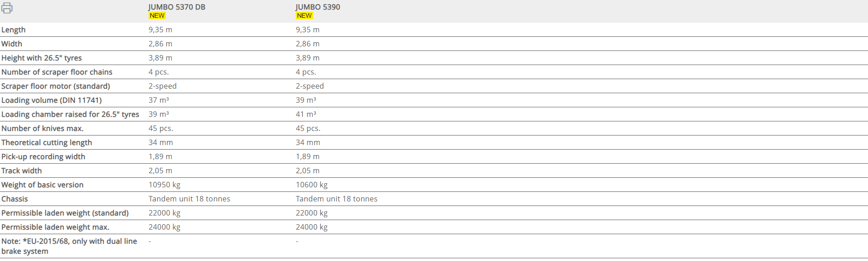
Task: Select the Loading volume (DIN 11741) label
Action: point(51,100)
